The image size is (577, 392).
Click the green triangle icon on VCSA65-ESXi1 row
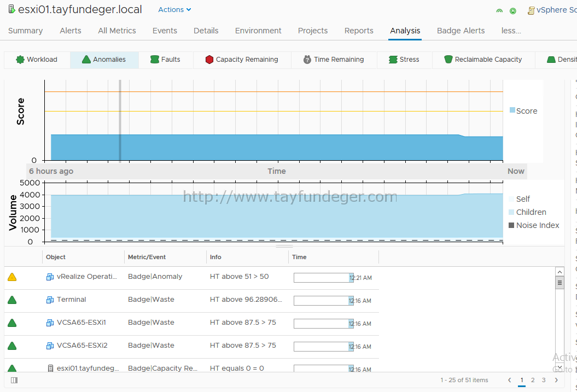pos(12,323)
